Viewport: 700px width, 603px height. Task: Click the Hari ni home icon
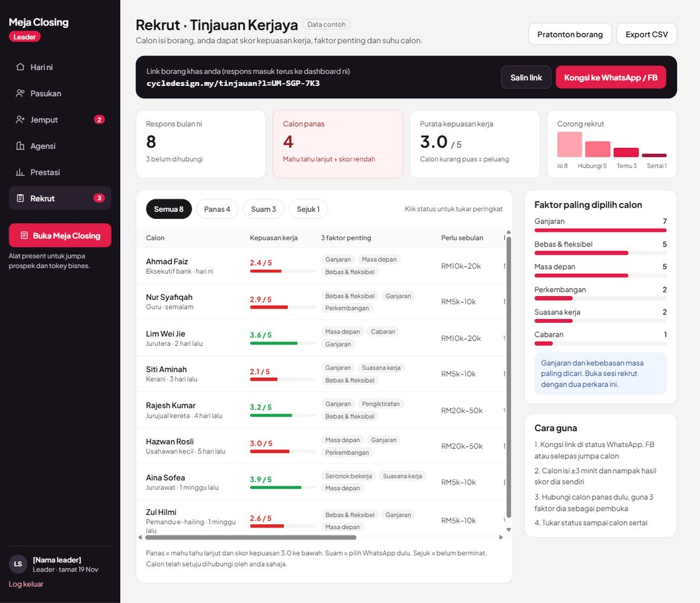(20, 67)
